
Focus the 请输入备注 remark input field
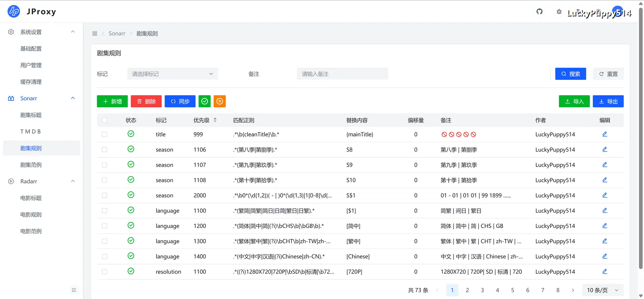click(342, 74)
